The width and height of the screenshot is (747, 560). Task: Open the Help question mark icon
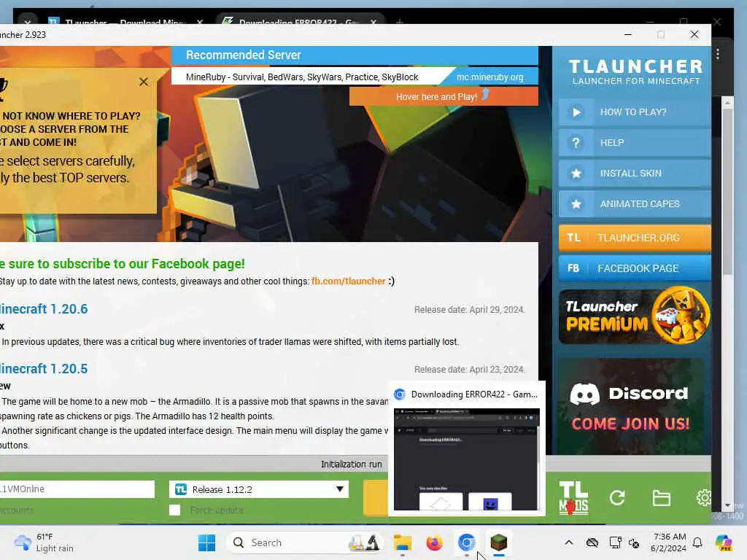tap(576, 143)
